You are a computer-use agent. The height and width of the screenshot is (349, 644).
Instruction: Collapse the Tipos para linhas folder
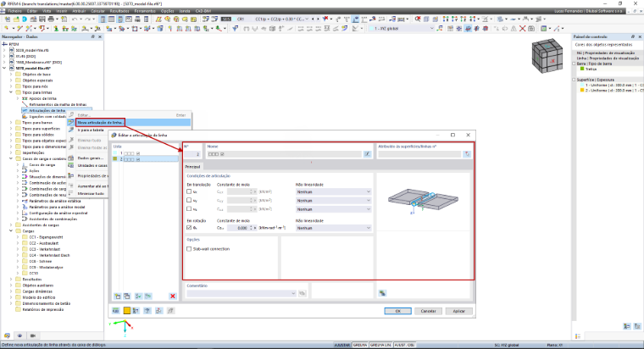(11, 92)
